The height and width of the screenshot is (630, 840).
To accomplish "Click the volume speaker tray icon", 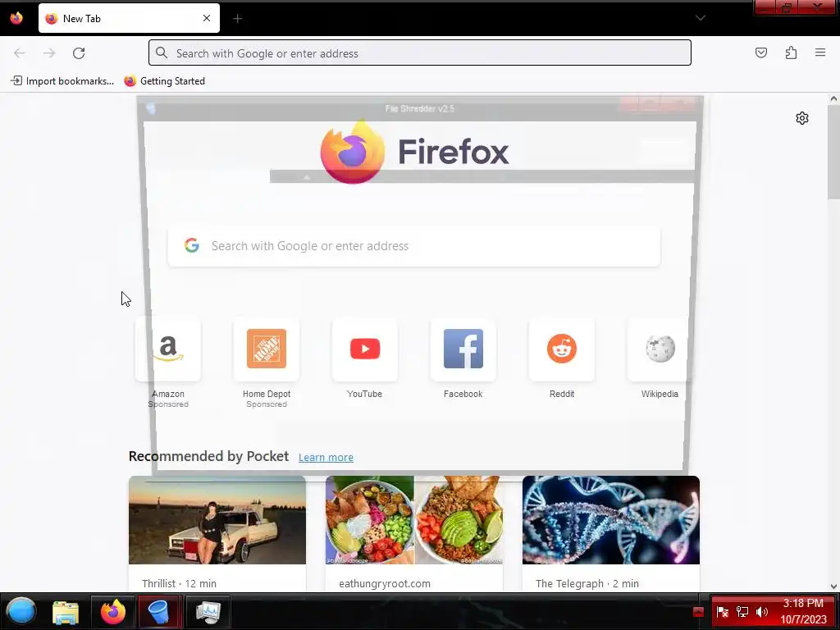I will pos(761,612).
